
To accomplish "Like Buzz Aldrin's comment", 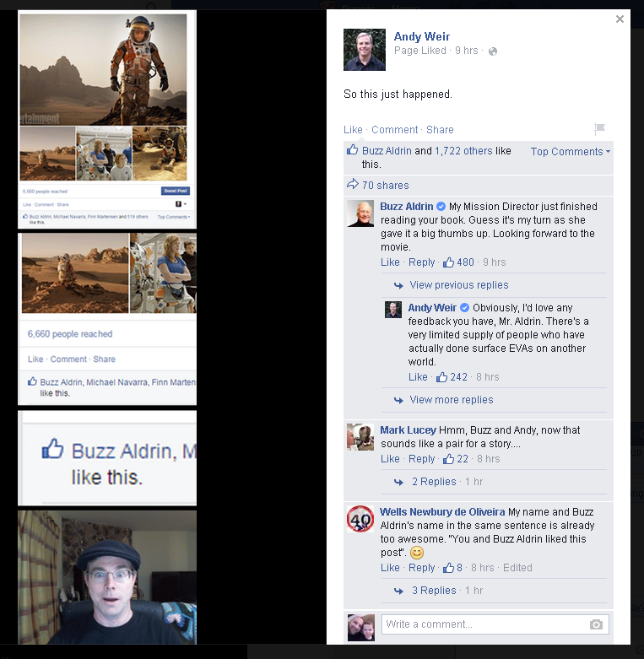I will (x=390, y=262).
